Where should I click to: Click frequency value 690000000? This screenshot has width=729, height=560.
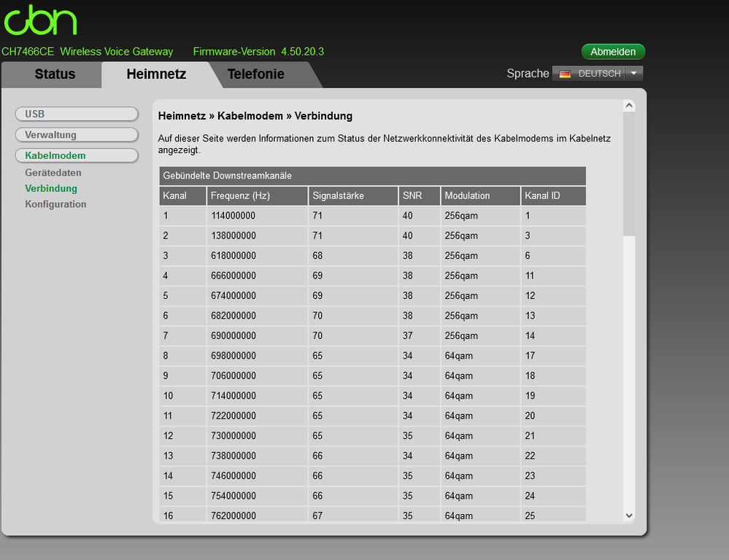(x=234, y=335)
